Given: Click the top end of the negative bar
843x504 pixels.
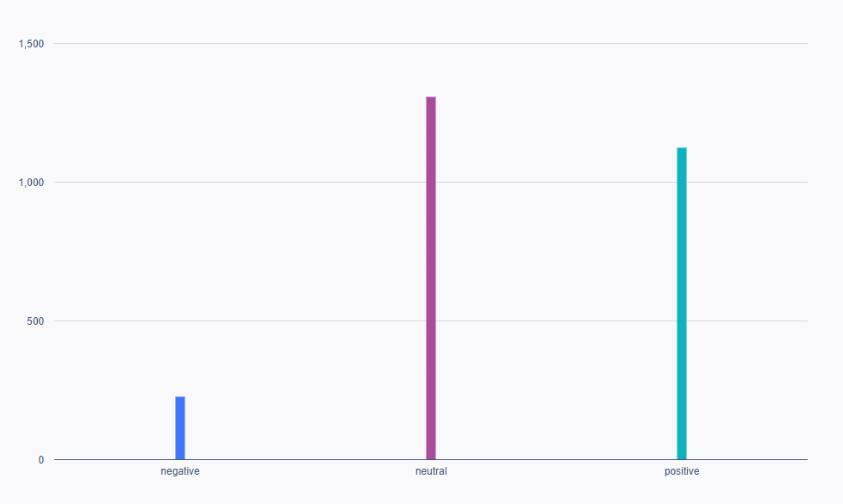Looking at the screenshot, I should [x=180, y=399].
